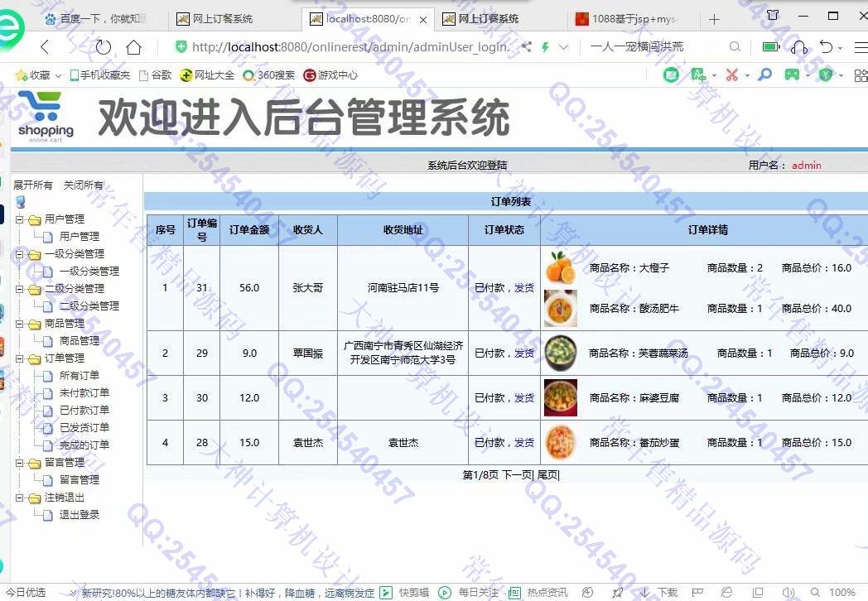Click the 麻婆豆腐 product thumbnail
This screenshot has height=601, width=868.
click(560, 398)
